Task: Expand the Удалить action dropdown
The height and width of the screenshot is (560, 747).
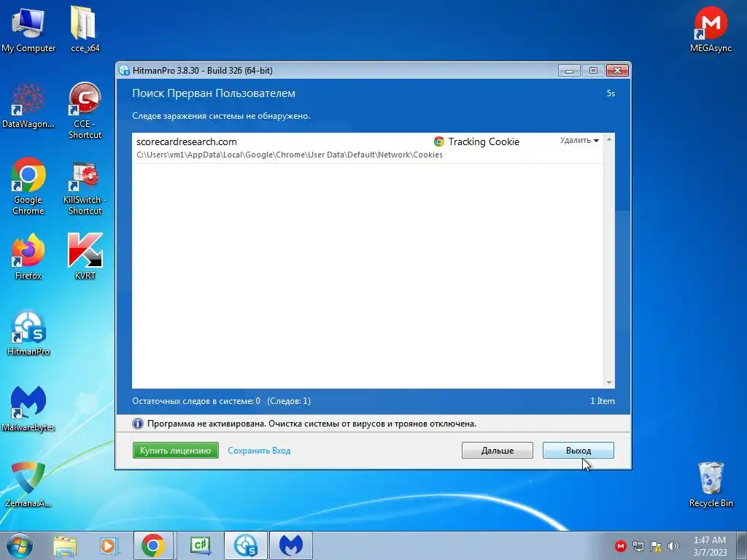Action: 579,141
